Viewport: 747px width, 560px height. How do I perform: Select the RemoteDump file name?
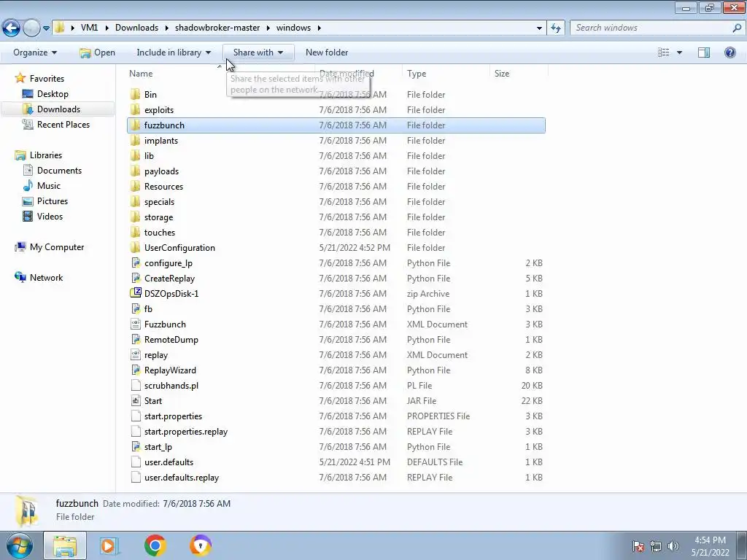[x=171, y=340]
